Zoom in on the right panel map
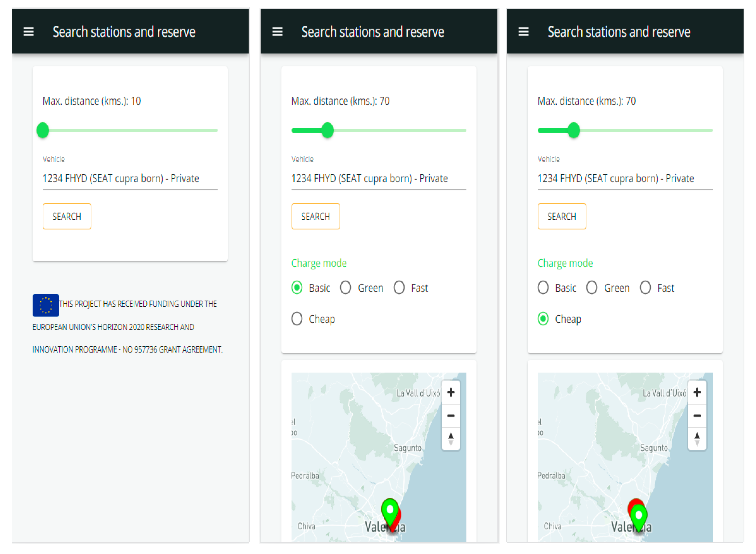 click(x=697, y=392)
